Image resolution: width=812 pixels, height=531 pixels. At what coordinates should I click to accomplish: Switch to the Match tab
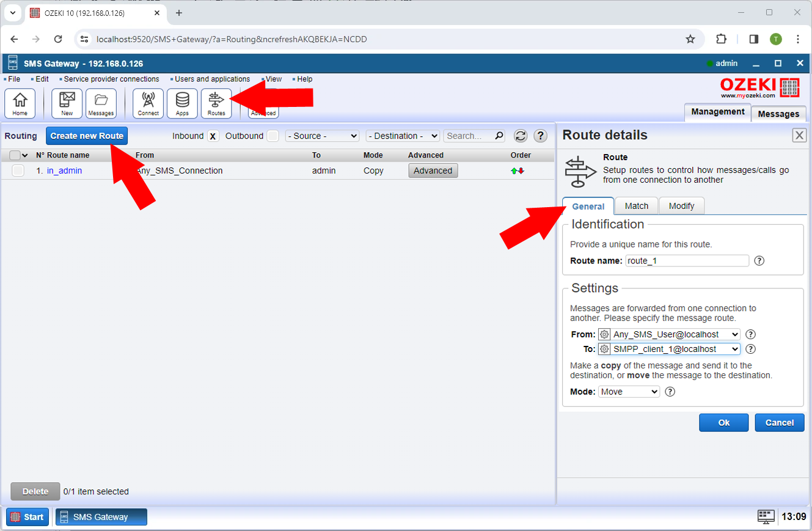(x=637, y=206)
